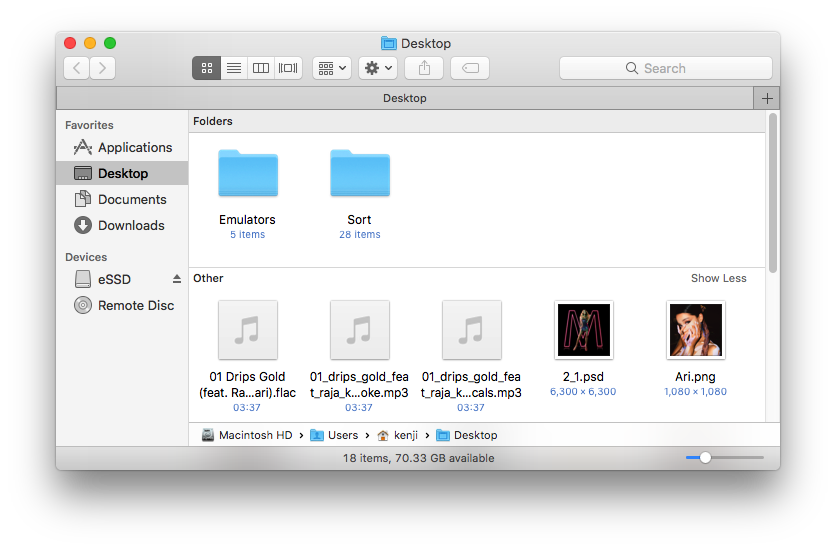Click the 18 items status bar text
The height and width of the screenshot is (550, 836).
pos(419,458)
